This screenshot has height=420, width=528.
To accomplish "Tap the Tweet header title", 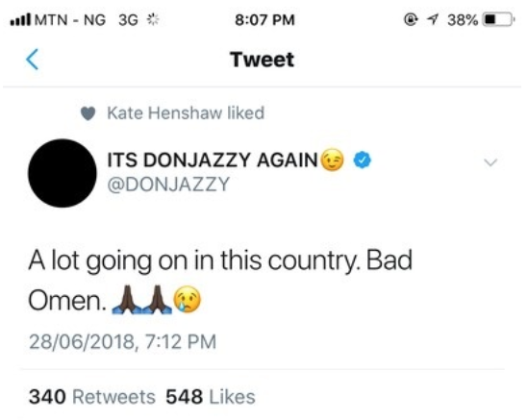I will tap(262, 60).
